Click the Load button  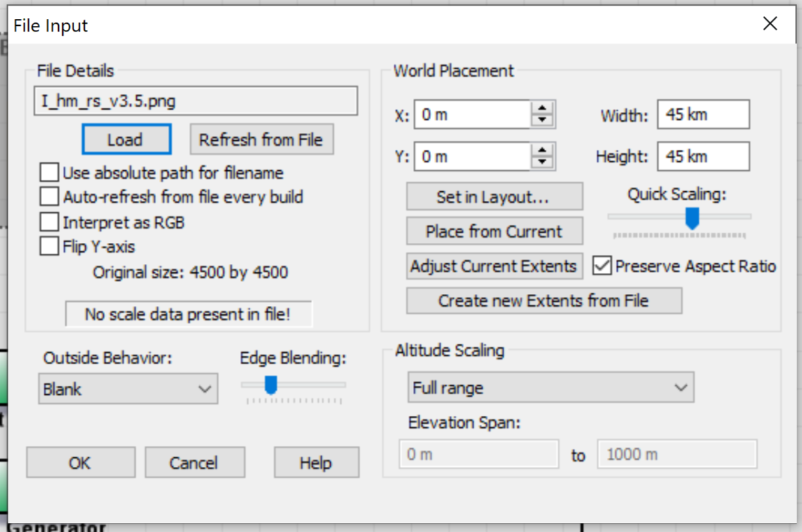(x=126, y=139)
